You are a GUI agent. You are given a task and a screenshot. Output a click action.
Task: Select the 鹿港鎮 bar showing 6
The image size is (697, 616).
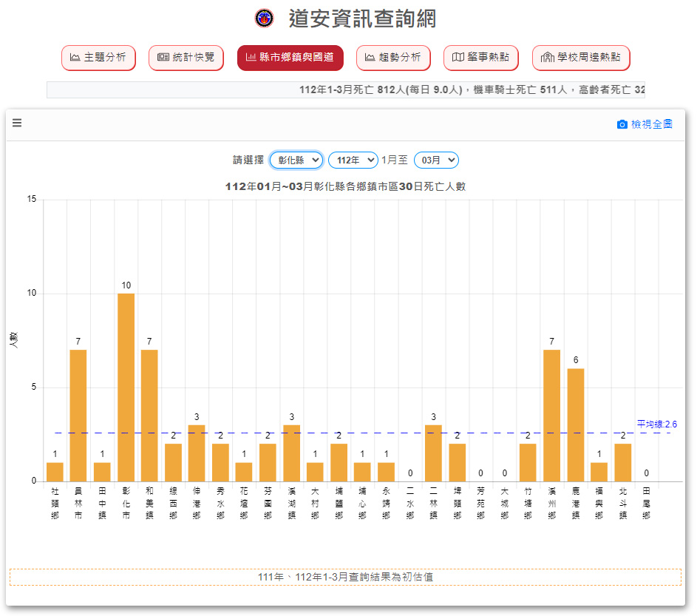pyautogui.click(x=576, y=424)
